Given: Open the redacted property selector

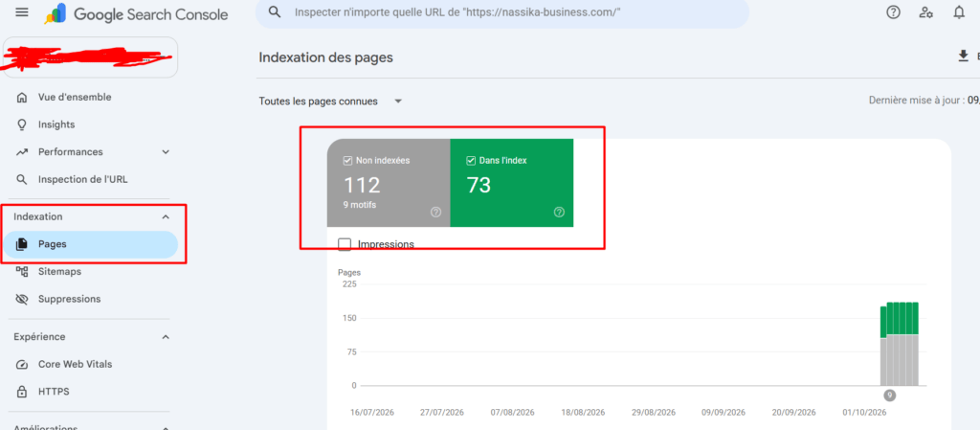Looking at the screenshot, I should [x=91, y=57].
